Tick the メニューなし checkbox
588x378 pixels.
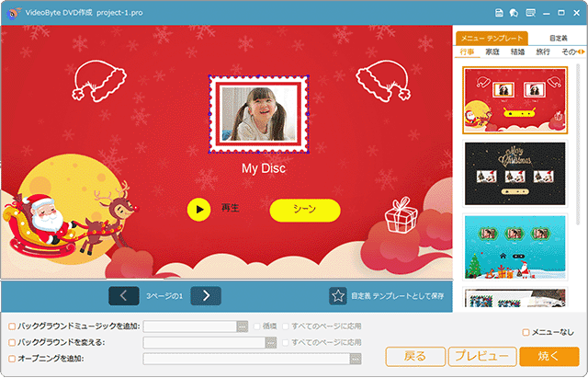point(526,332)
